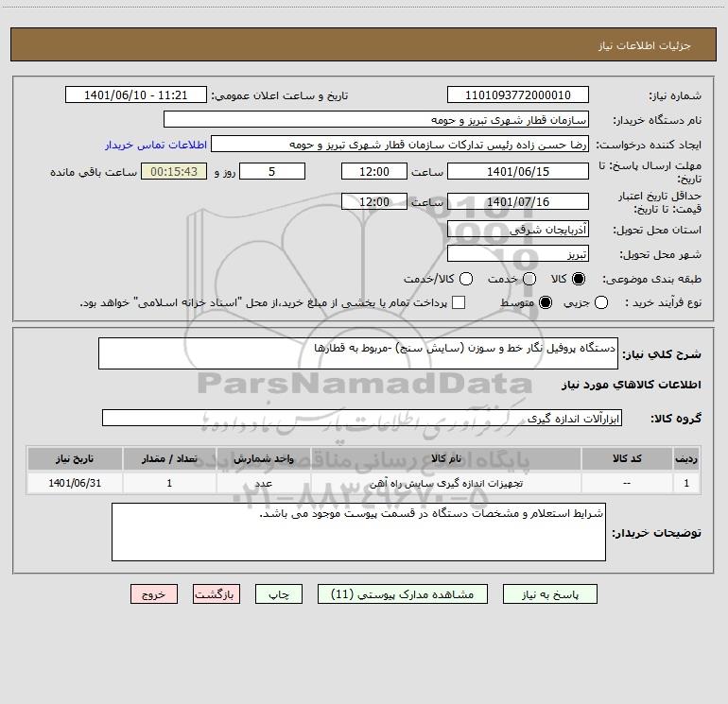Click the delivery province field آذربایجان شرقی

point(518,229)
